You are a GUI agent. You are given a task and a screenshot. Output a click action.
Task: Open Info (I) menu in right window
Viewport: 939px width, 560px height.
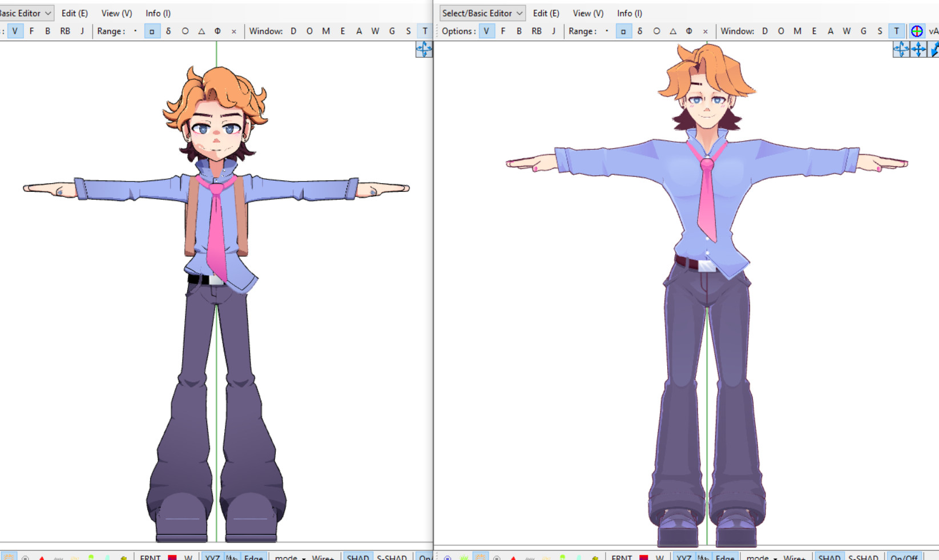click(629, 13)
